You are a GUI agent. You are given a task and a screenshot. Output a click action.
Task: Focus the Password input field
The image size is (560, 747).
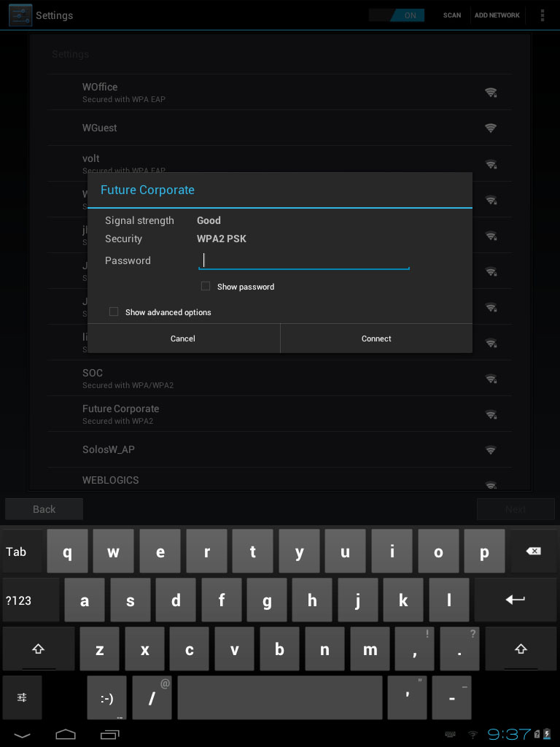304,260
